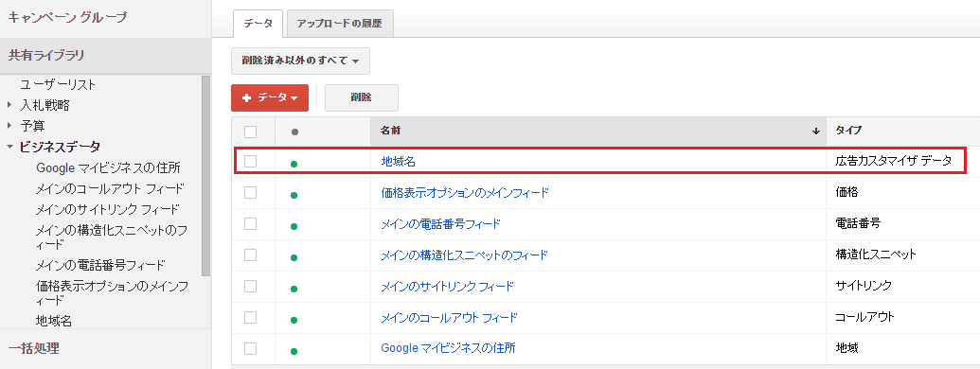980x369 pixels.
Task: Check the box for メインの構造化スニペットのフィード row
Action: tap(251, 255)
